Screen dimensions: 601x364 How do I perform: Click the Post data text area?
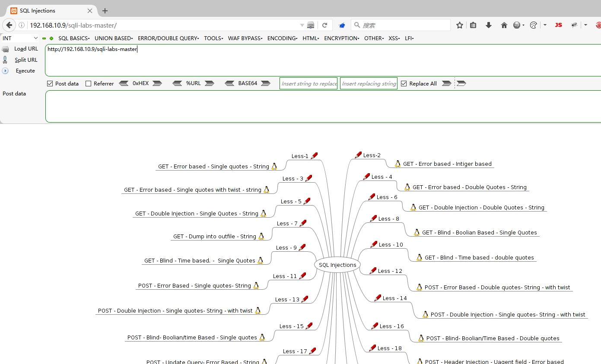tap(323, 106)
